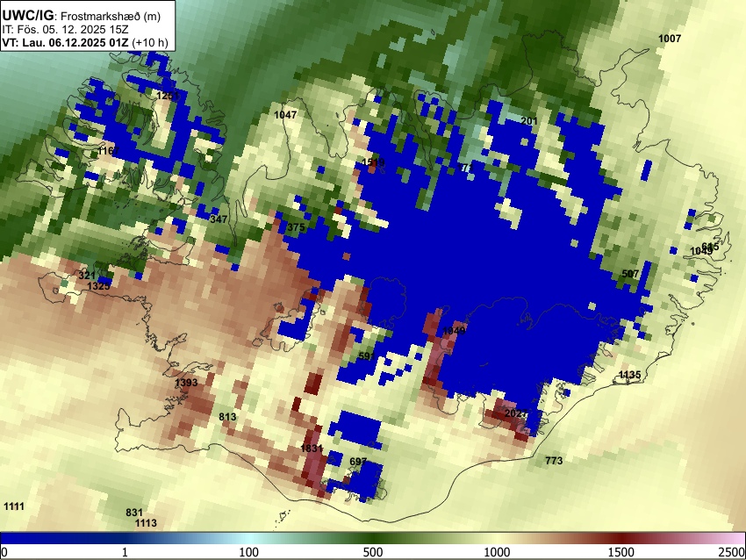Viewport: 746px width, 560px height.
Task: Click the 1 tick on the color scale
Action: click(x=125, y=552)
